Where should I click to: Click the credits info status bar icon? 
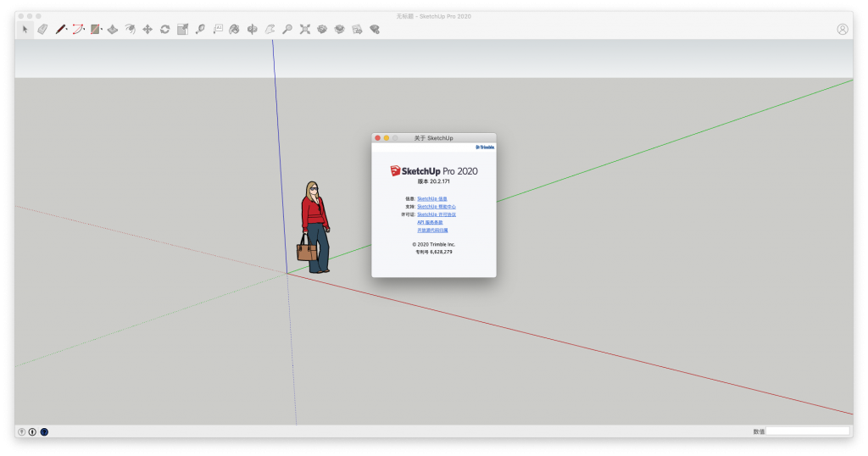click(33, 431)
